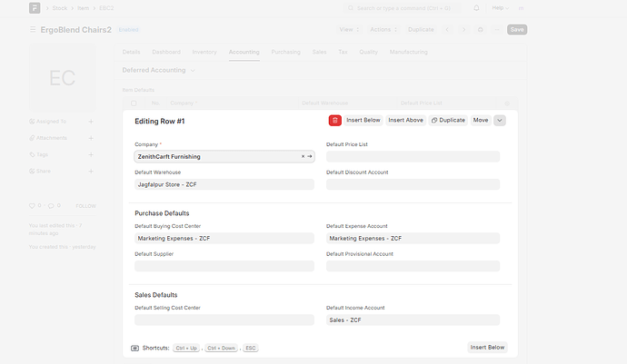Share document with plus icon
627x364 pixels.
pos(91,172)
